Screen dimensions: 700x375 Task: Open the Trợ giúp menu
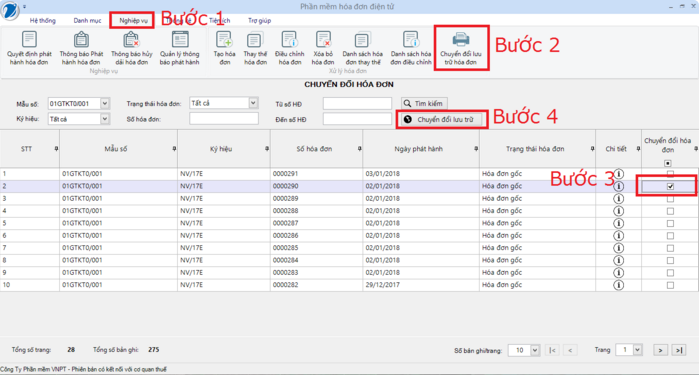point(259,21)
